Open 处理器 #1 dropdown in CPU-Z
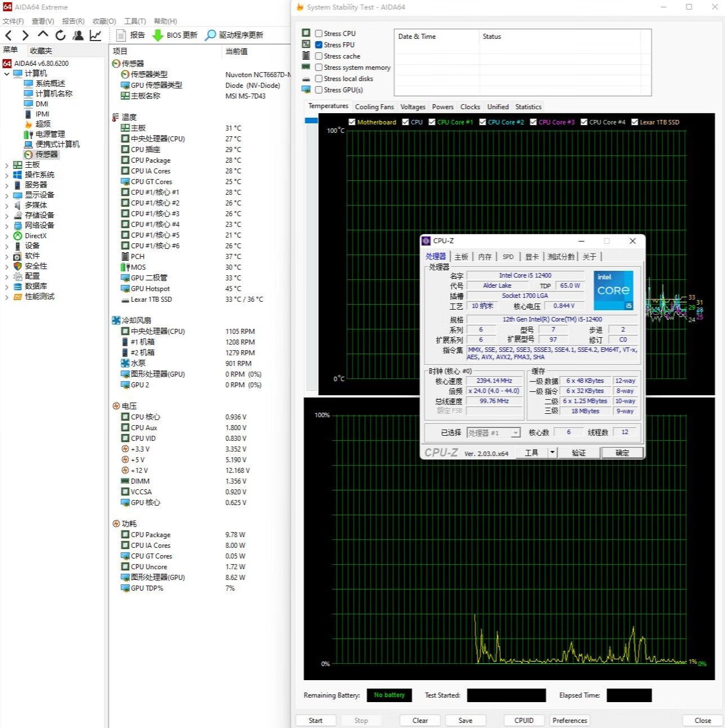The image size is (725, 728). (x=494, y=433)
